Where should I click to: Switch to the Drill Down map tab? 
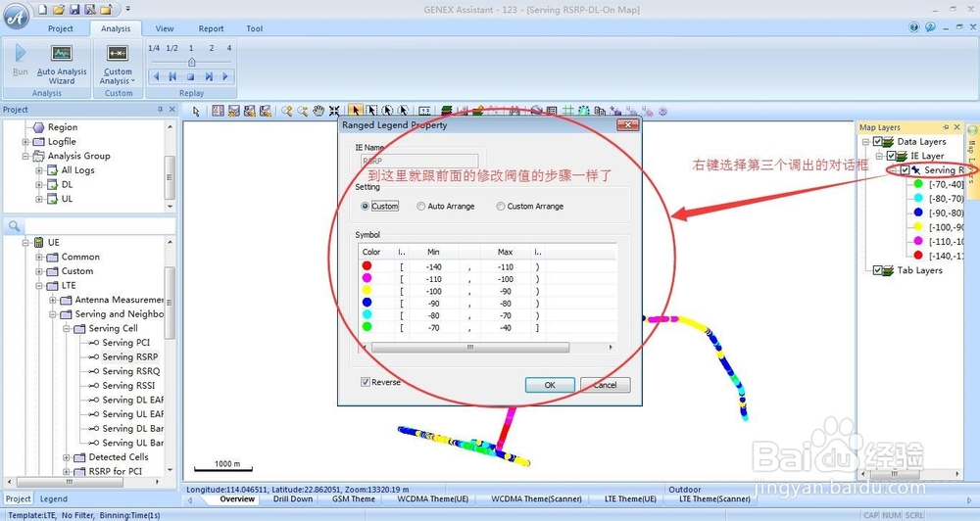[292, 499]
